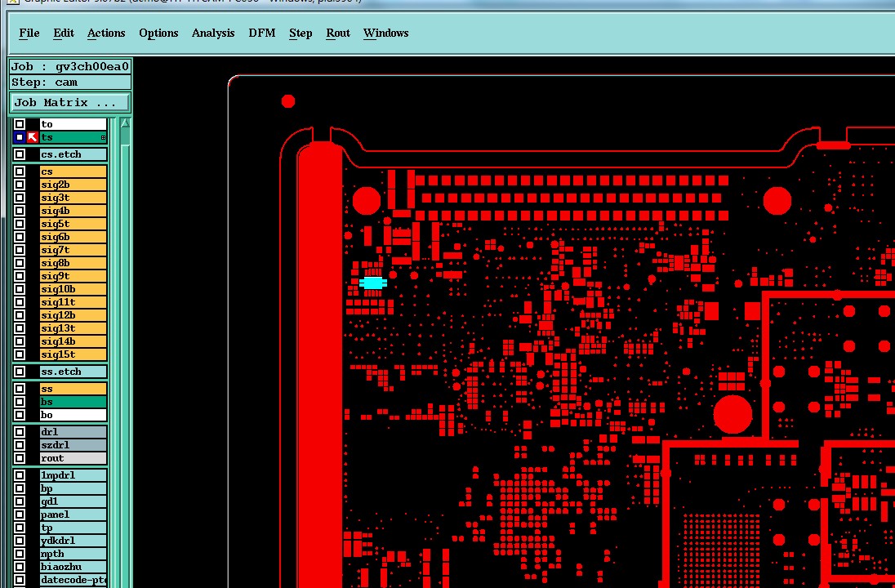895x588 pixels.
Task: Toggle display checkbox for layer to
Action: click(20, 124)
